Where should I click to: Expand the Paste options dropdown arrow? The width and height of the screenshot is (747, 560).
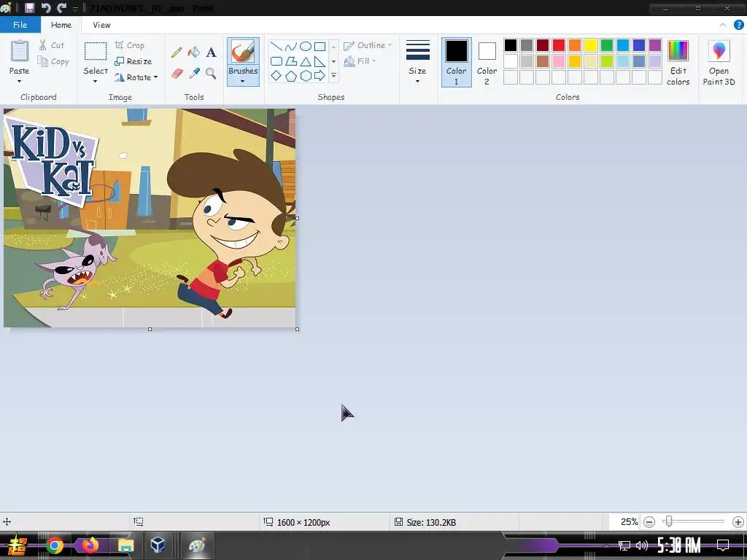(19, 82)
